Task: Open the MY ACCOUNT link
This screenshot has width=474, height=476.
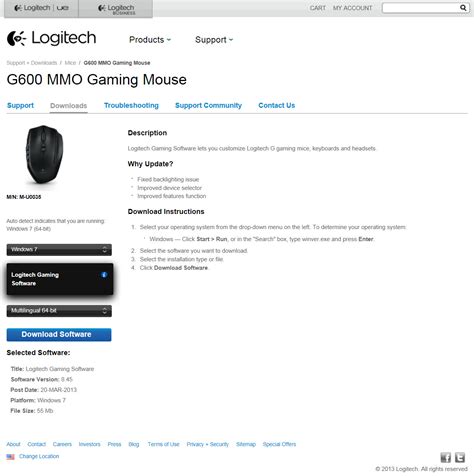Action: [352, 8]
